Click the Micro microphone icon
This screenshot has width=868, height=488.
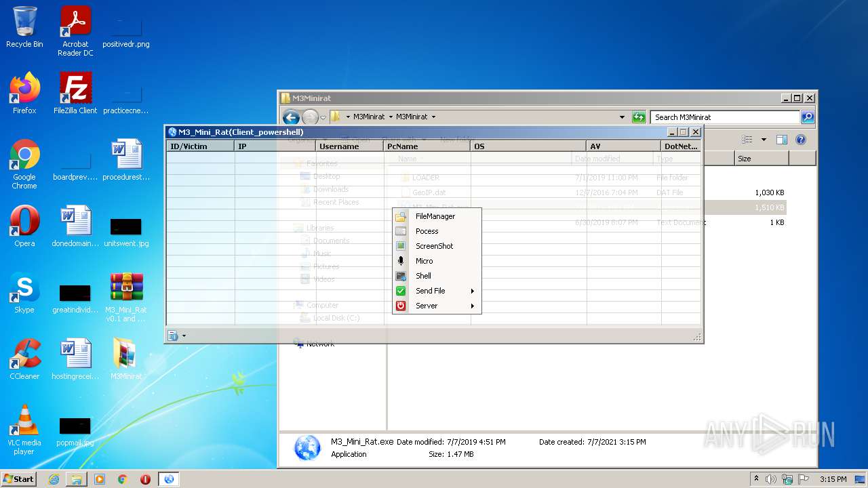point(401,261)
